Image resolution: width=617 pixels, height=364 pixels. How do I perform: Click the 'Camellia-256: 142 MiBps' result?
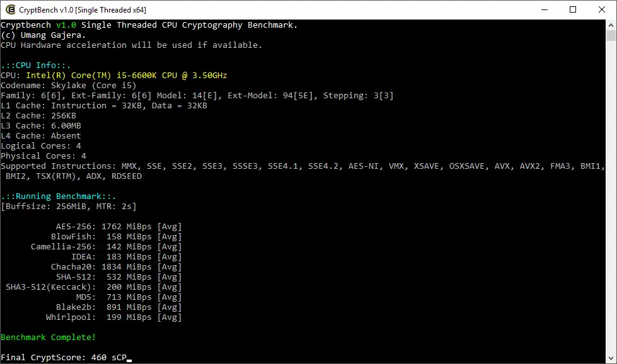click(107, 246)
